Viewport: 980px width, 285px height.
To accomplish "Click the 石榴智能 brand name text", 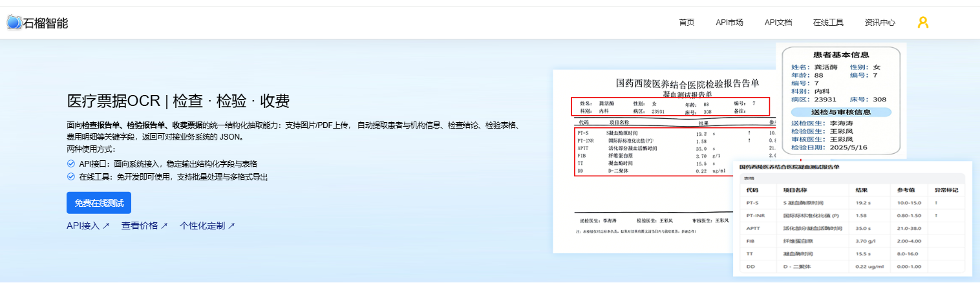I will point(46,23).
